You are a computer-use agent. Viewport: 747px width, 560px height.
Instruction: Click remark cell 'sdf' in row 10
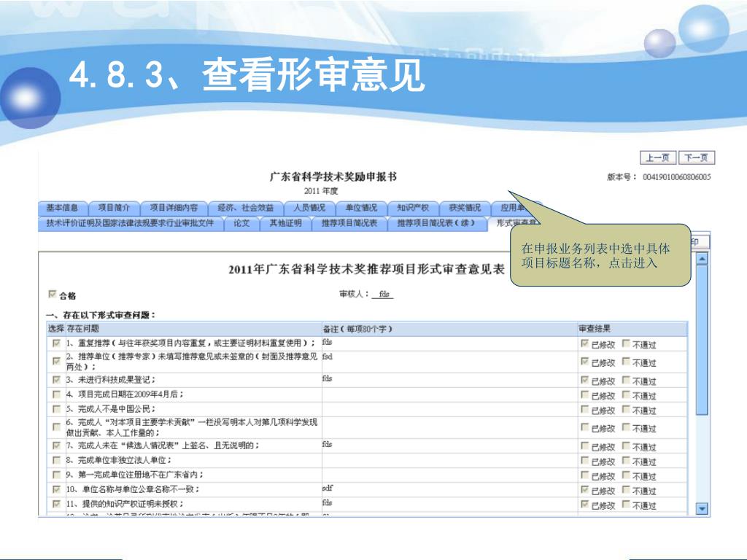pos(449,489)
